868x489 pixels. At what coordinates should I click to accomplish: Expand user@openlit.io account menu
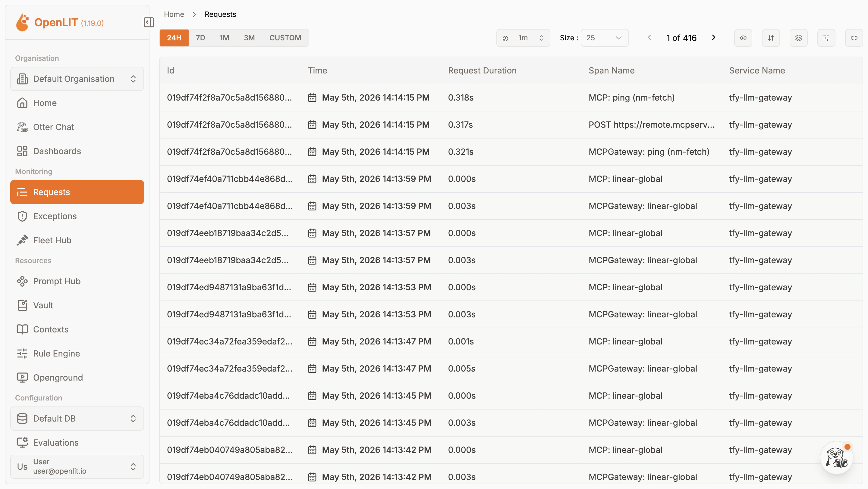pos(77,466)
